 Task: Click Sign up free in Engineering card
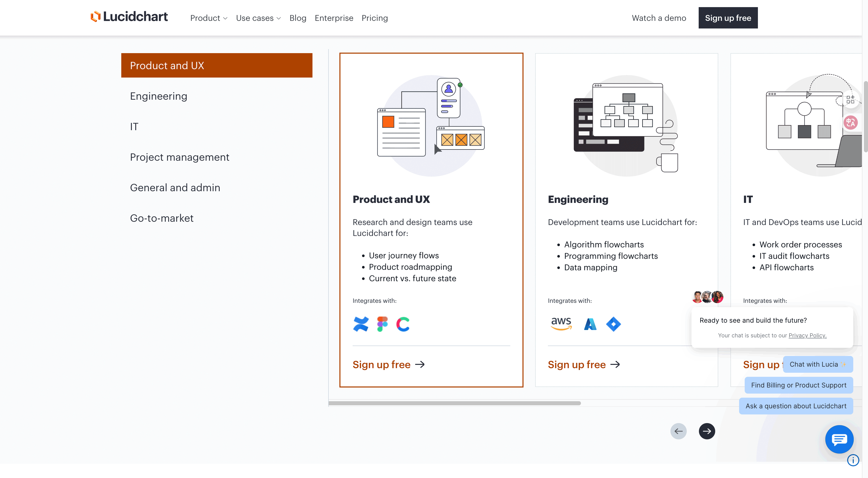tap(583, 364)
